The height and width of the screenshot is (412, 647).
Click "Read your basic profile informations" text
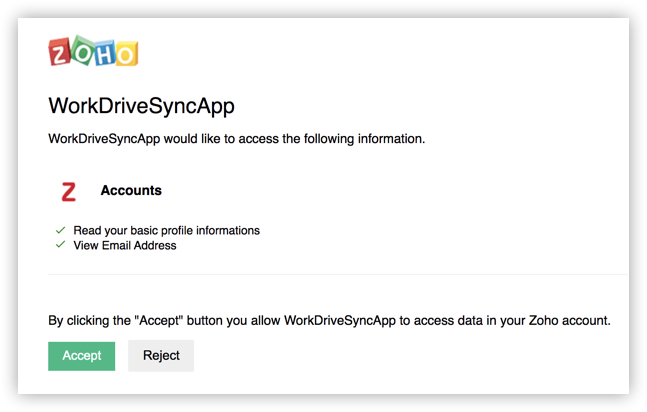click(166, 230)
